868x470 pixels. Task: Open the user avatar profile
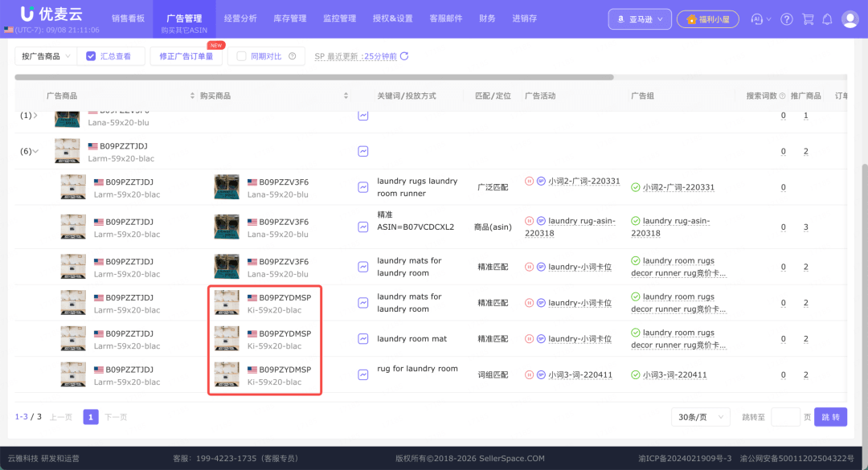tap(850, 19)
